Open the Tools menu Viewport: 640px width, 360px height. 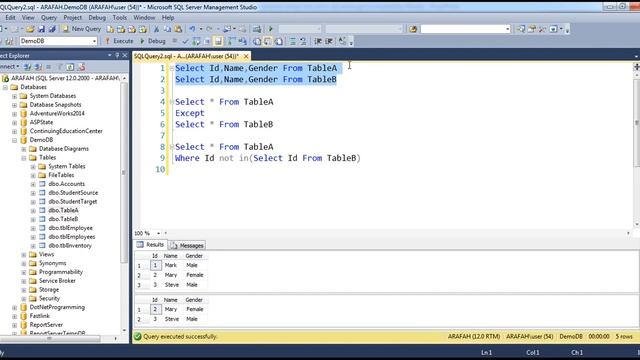tap(120, 18)
